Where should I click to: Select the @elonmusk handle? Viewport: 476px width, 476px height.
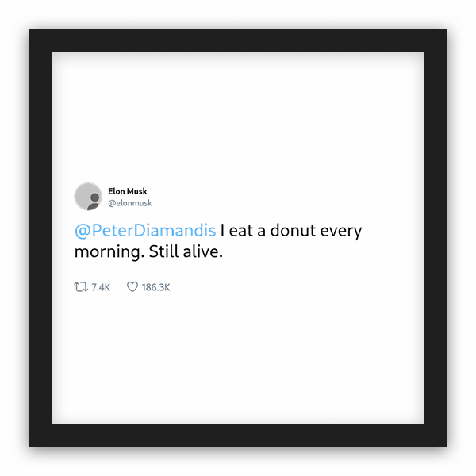130,203
